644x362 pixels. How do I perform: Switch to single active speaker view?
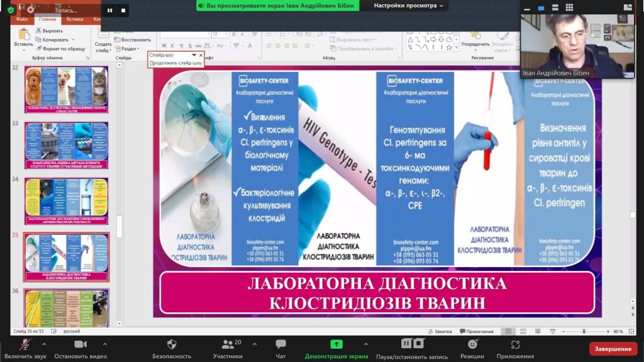tap(541, 8)
